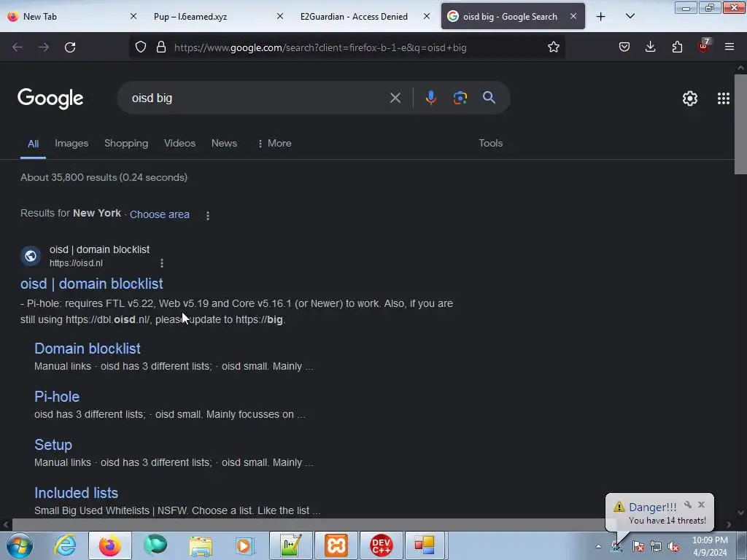Select the News search tab
This screenshot has height=560, width=747.
tap(224, 144)
